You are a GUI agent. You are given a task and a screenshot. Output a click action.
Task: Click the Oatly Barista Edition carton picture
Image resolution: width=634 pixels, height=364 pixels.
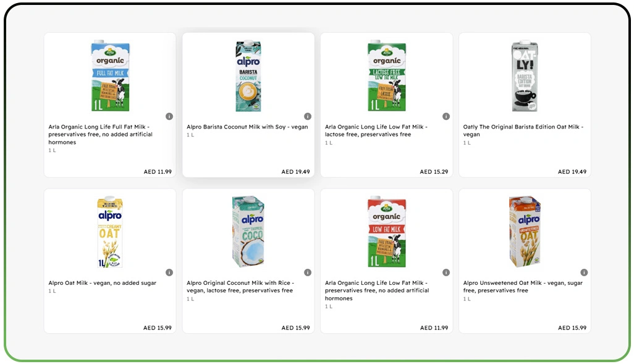click(525, 76)
